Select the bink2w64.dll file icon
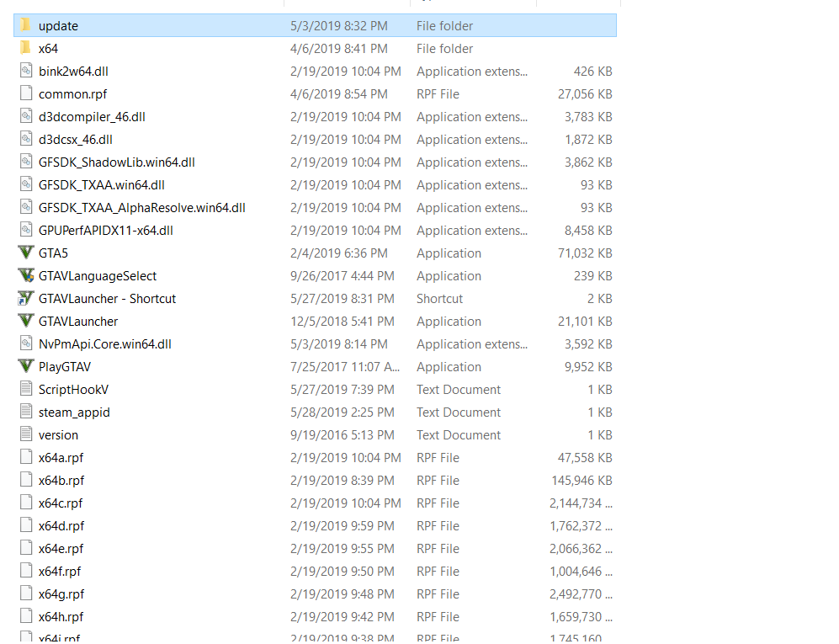 (26, 71)
